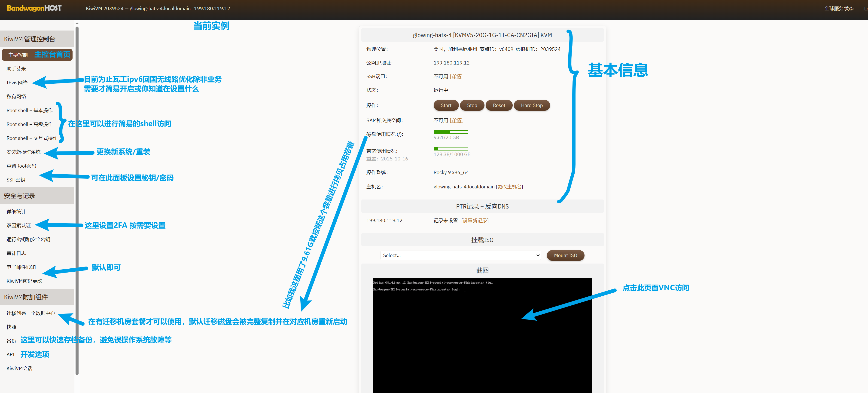Click the 更改主机名 link
Image resolution: width=868 pixels, height=393 pixels.
pos(509,187)
